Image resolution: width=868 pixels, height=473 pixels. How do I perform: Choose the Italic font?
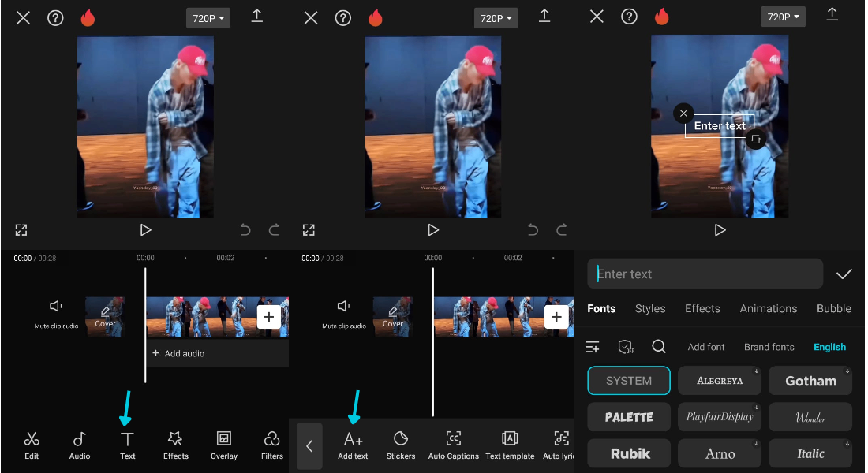(810, 453)
